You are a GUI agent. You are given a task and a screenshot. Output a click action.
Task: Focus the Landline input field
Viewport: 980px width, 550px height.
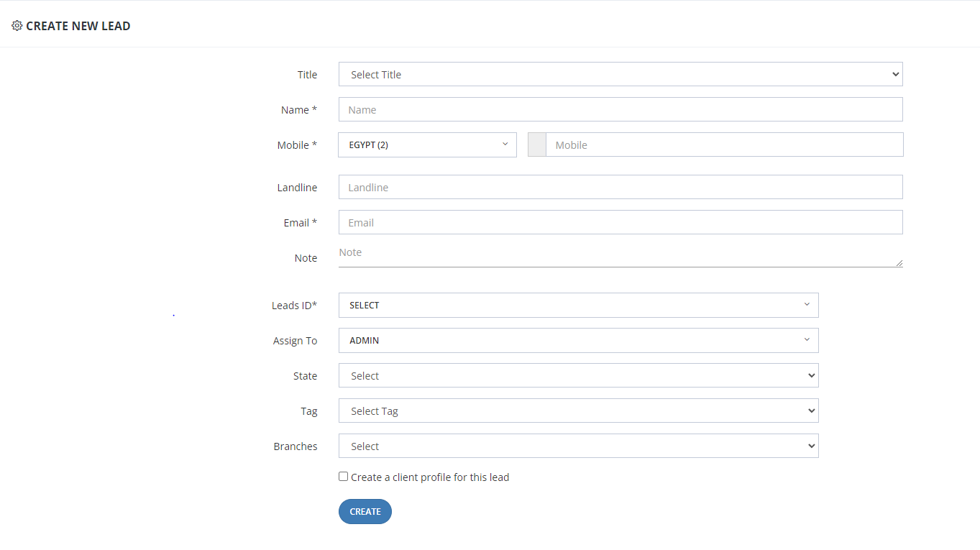[620, 187]
